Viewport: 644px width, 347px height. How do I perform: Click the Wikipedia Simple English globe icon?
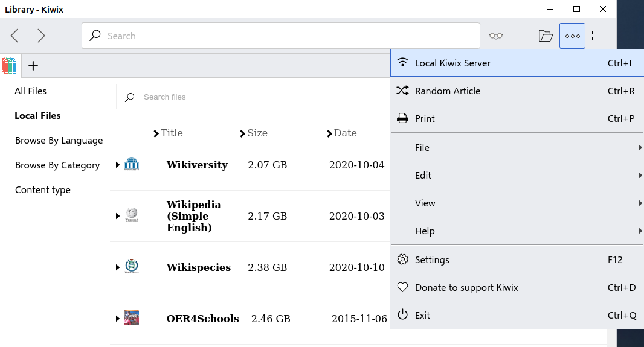pos(132,215)
